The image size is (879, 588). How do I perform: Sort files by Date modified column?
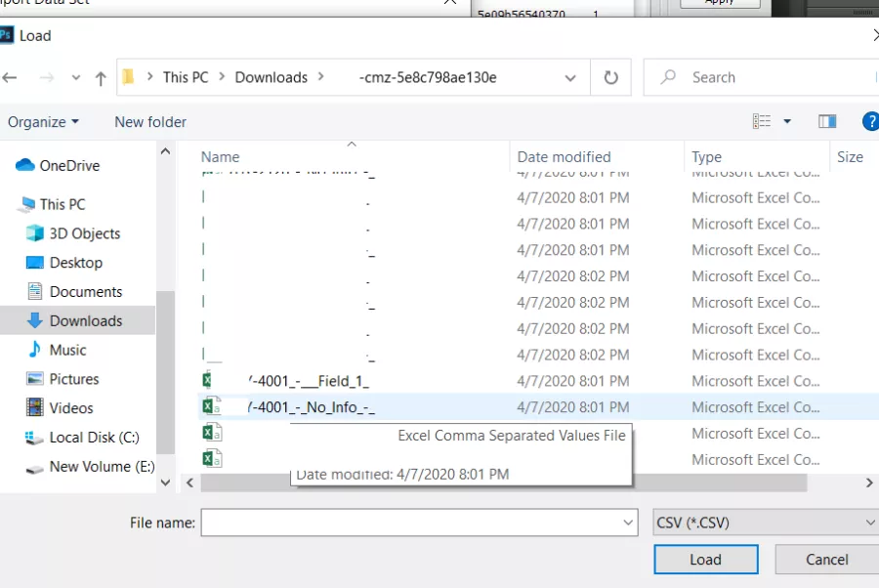(x=564, y=156)
